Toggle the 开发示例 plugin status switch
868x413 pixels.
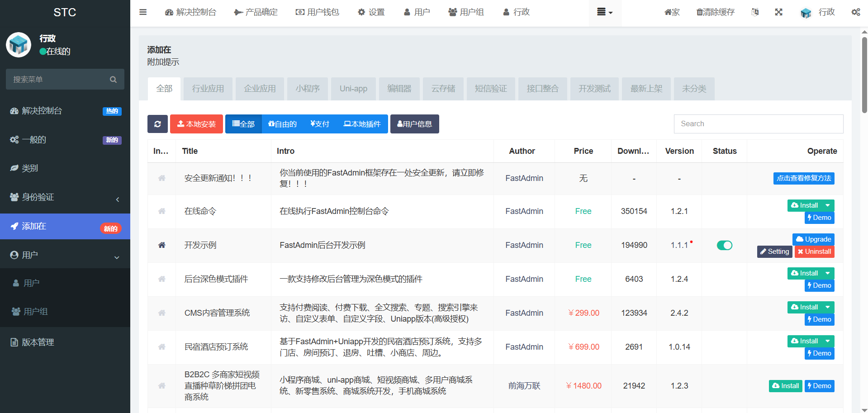[x=725, y=245]
